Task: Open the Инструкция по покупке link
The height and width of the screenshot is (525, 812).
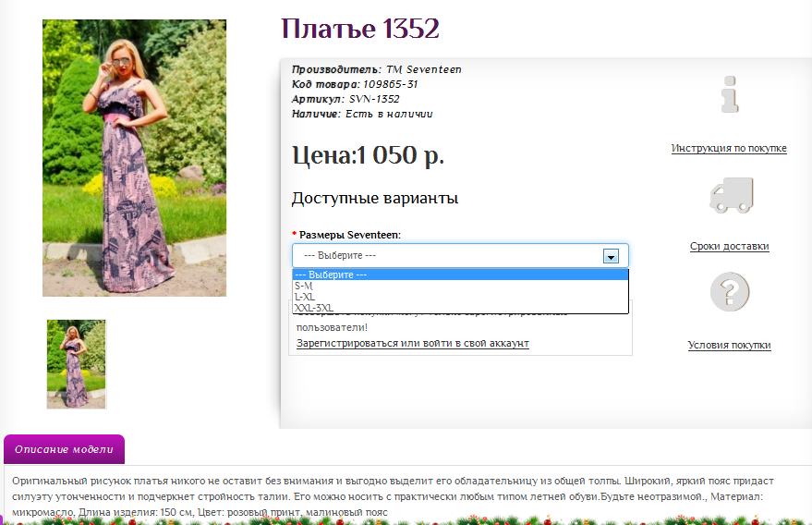Action: tap(729, 148)
